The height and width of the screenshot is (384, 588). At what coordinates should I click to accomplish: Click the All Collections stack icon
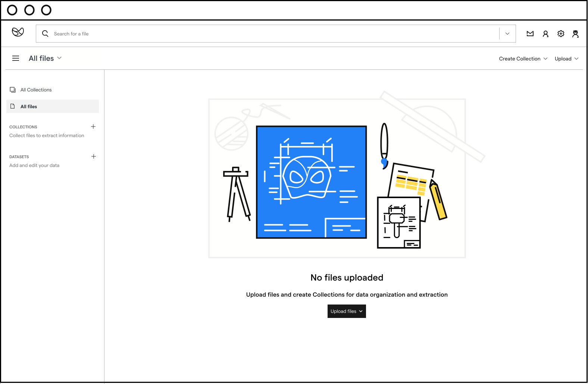pos(13,90)
